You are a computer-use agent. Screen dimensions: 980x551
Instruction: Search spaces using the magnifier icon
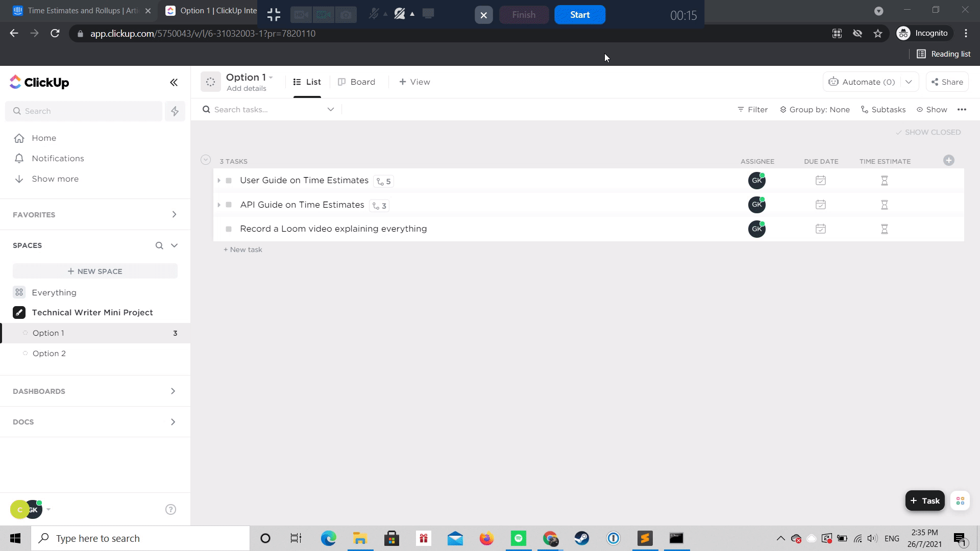[159, 245]
